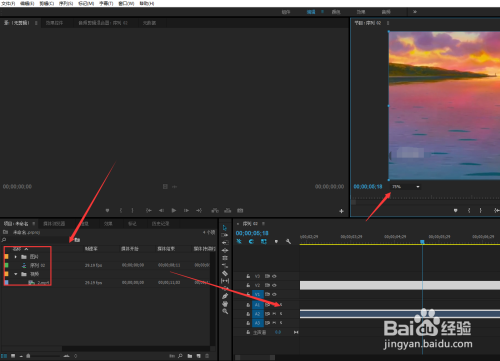This screenshot has height=361, width=500.
Task: Select the Zoom tool in the tools panel
Action: tap(225, 311)
